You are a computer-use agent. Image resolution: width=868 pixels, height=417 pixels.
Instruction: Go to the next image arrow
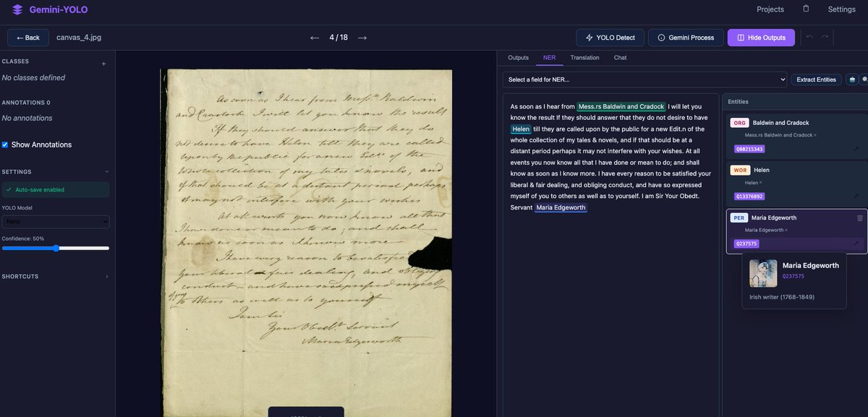pos(362,38)
